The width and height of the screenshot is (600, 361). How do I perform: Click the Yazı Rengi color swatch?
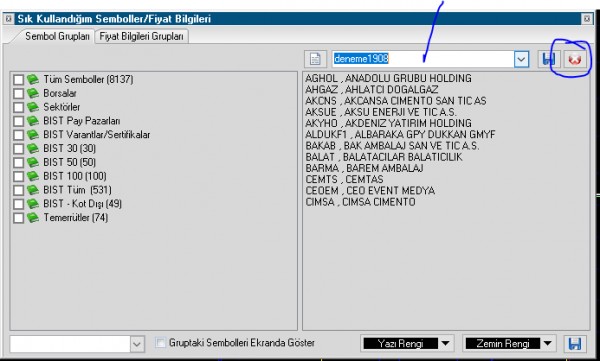[x=401, y=343]
